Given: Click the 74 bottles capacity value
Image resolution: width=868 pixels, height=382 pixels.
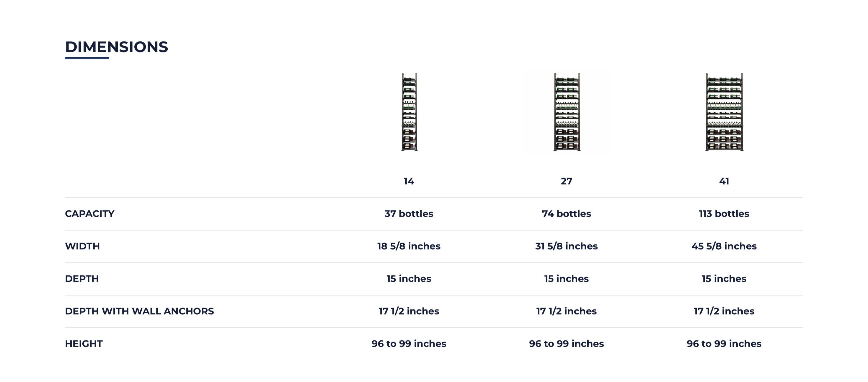Looking at the screenshot, I should [567, 214].
